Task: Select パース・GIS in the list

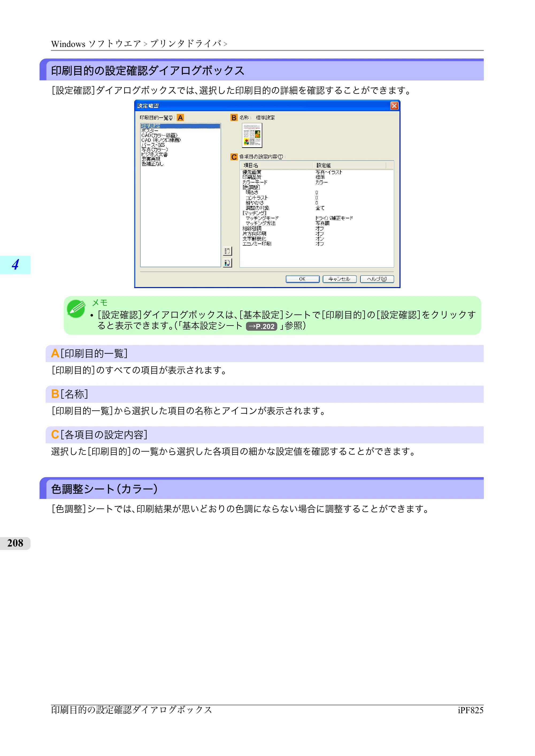Action: point(180,145)
